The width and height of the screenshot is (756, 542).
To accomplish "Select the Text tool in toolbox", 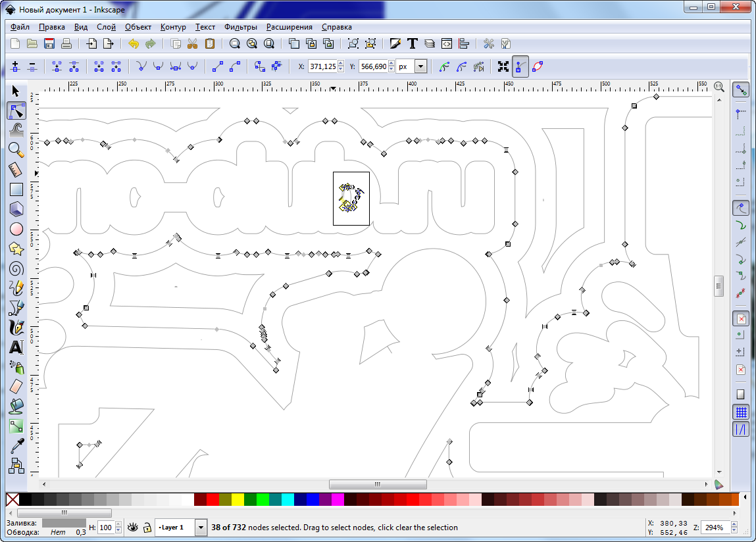I will (16, 347).
